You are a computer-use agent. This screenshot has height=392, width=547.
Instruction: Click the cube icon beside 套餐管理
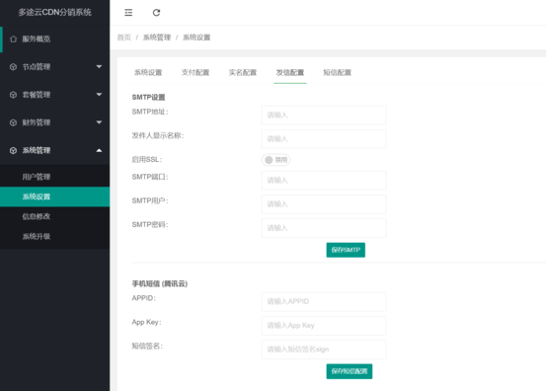13,95
